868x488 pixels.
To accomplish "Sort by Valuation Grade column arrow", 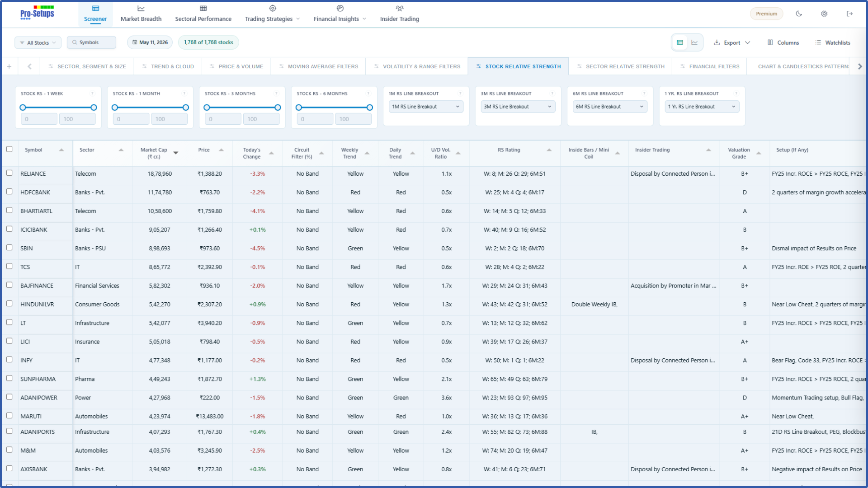I will (759, 153).
